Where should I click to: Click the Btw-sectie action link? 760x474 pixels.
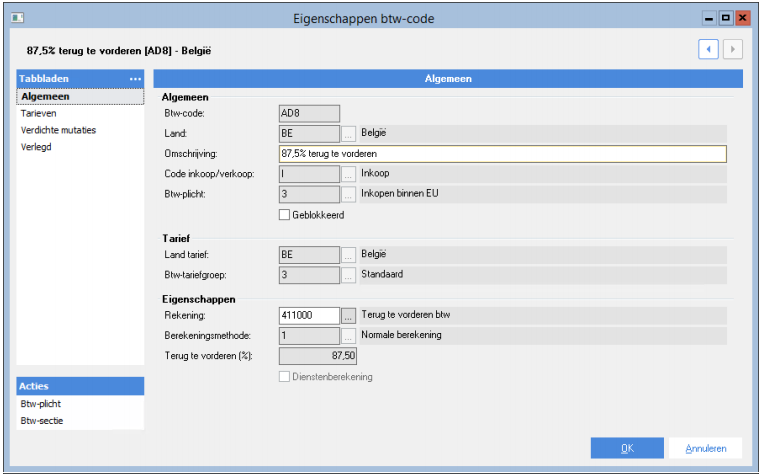(x=42, y=421)
